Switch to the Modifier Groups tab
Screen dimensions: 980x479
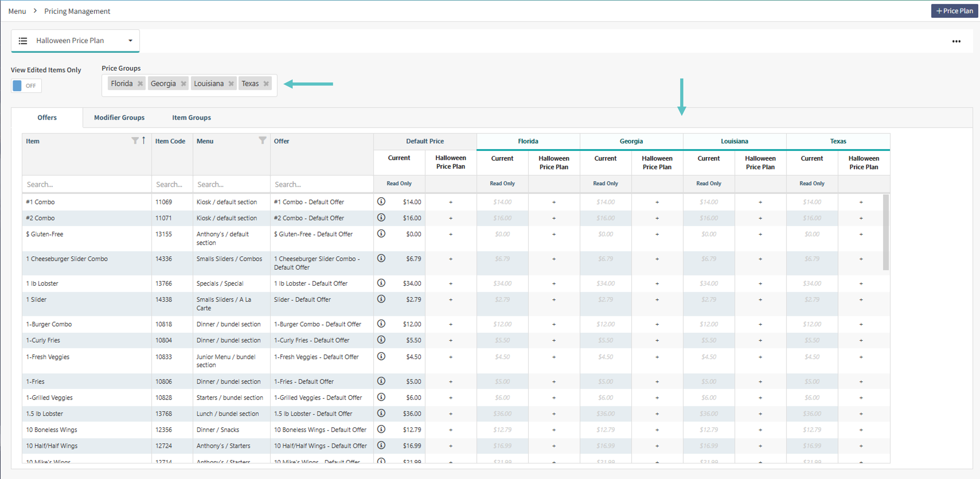[119, 118]
